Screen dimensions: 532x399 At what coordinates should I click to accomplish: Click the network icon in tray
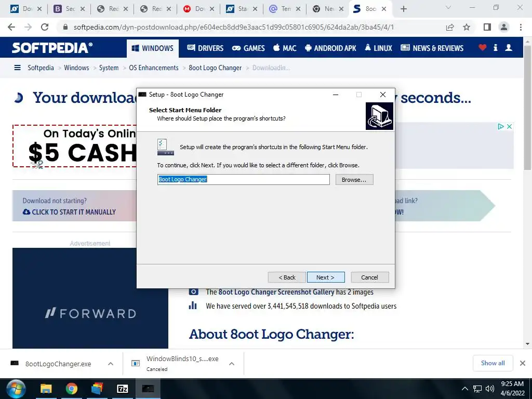478,389
